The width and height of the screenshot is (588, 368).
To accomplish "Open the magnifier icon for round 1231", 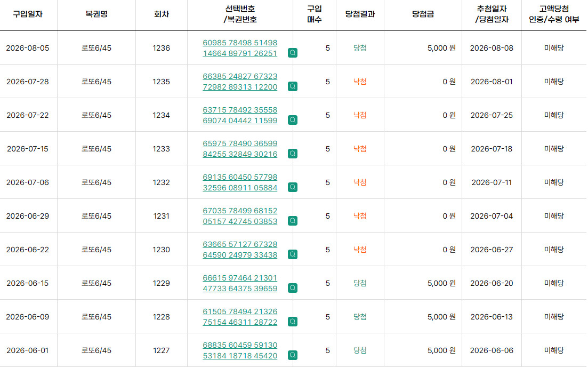I will pos(293,221).
